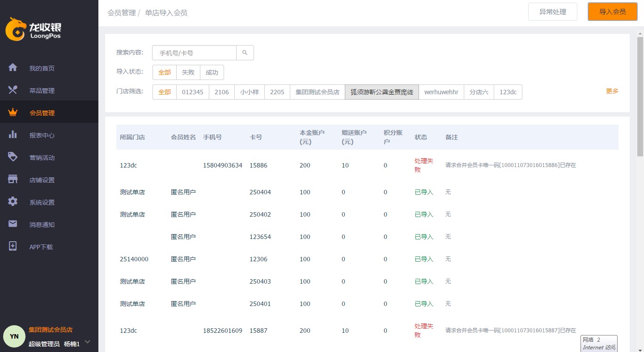
Task: Click phone number 18522601609
Action: (x=223, y=331)
